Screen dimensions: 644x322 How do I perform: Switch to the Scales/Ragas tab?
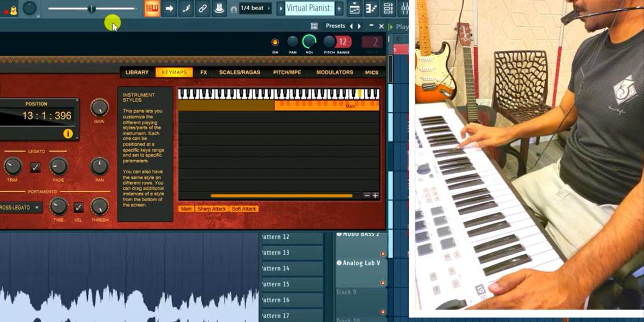[x=239, y=72]
